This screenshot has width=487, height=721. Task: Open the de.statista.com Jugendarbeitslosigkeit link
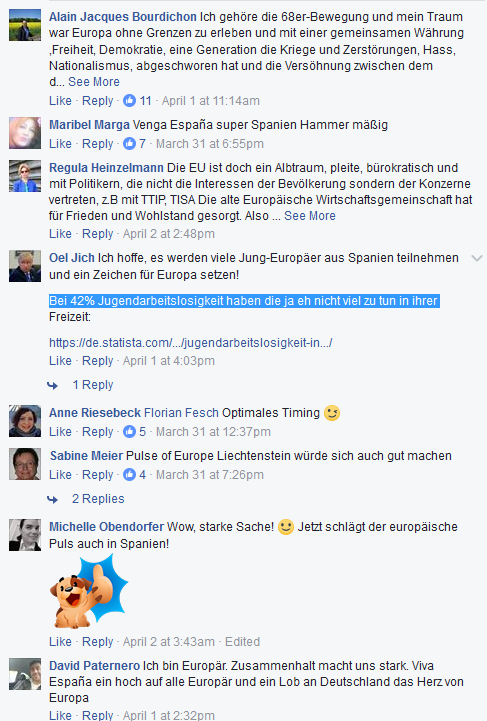point(191,343)
